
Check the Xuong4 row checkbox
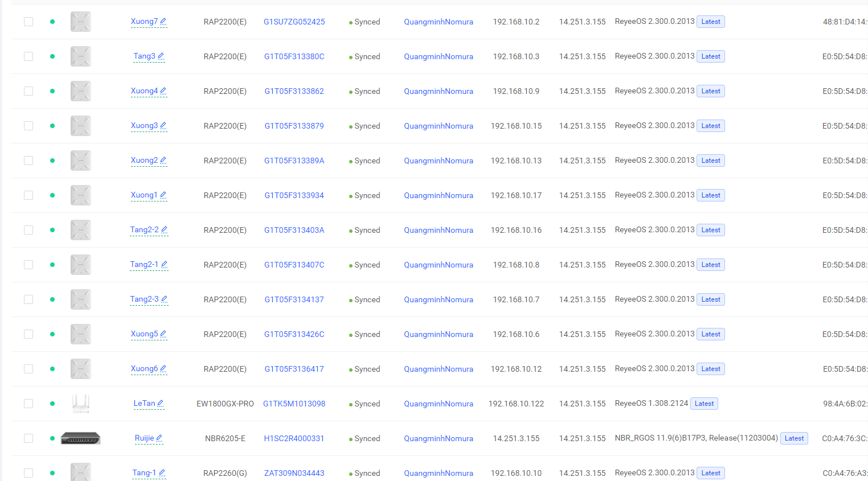pos(28,91)
